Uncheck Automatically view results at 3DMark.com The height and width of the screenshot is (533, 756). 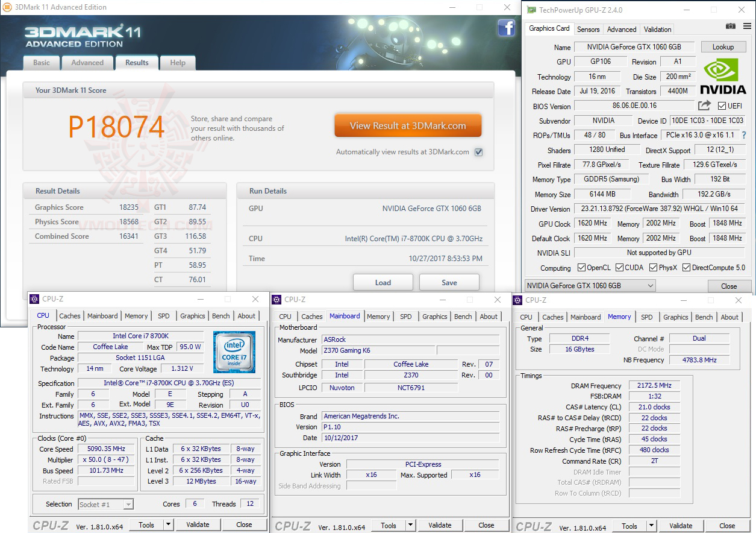click(479, 153)
